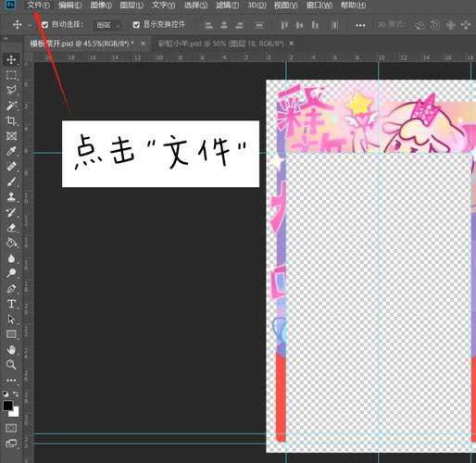Select the Rectangular Marquee tool

coord(11,75)
